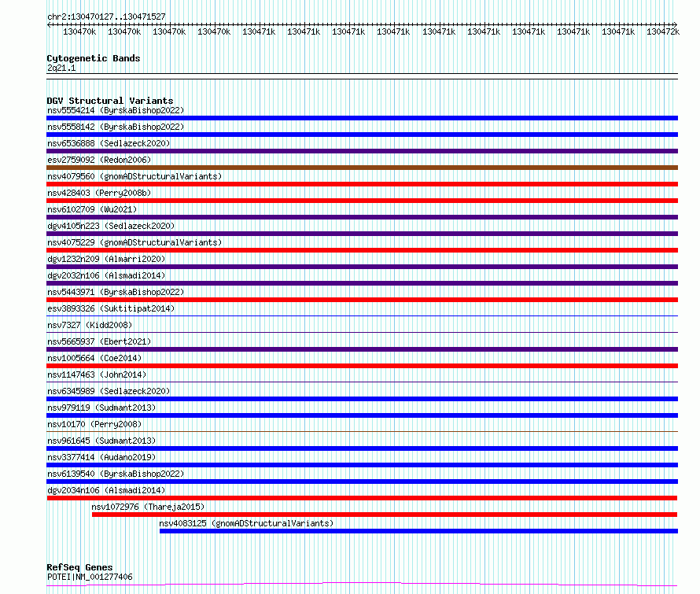Open variant esv2759092 (Redon2006)
The height and width of the screenshot is (594, 700).
(x=99, y=160)
